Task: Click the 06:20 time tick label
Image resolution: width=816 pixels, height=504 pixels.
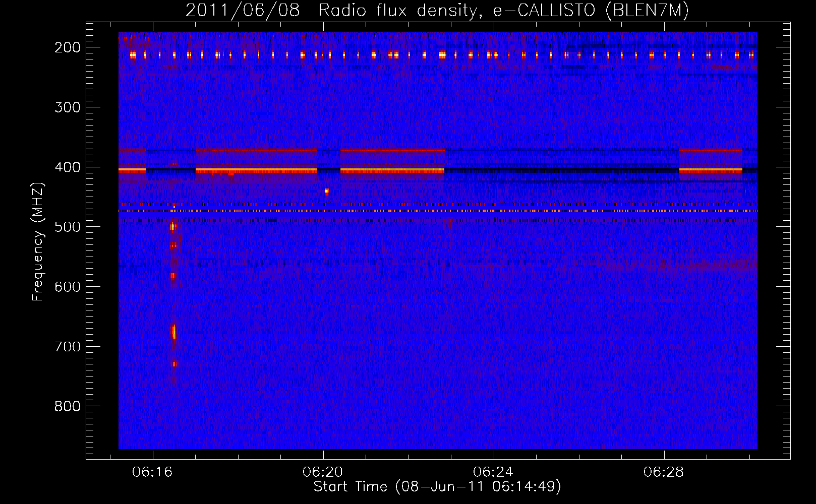Action: click(323, 472)
